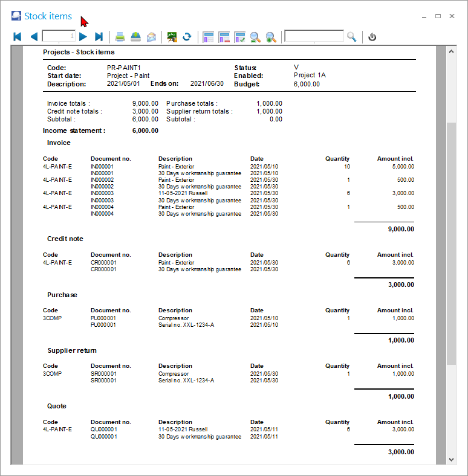This screenshot has width=468, height=476.
Task: Click the vertical scrollbar down arrow
Action: [x=451, y=459]
